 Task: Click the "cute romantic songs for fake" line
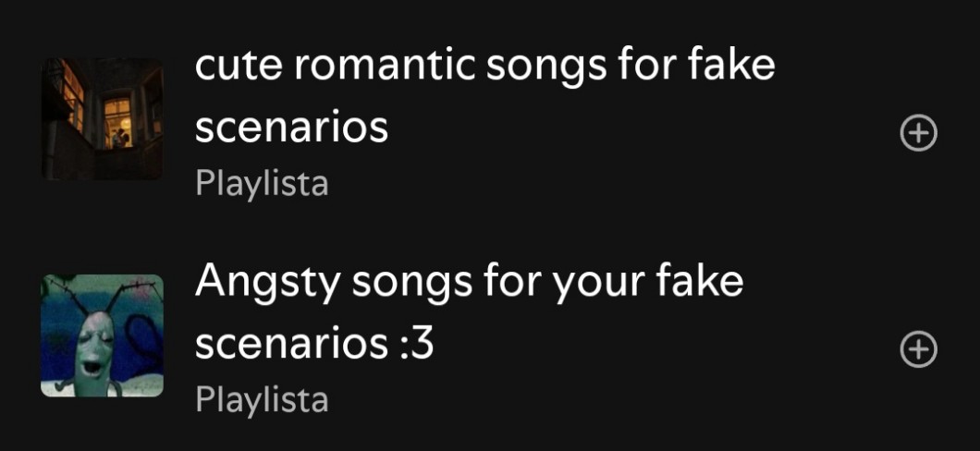coord(484,66)
